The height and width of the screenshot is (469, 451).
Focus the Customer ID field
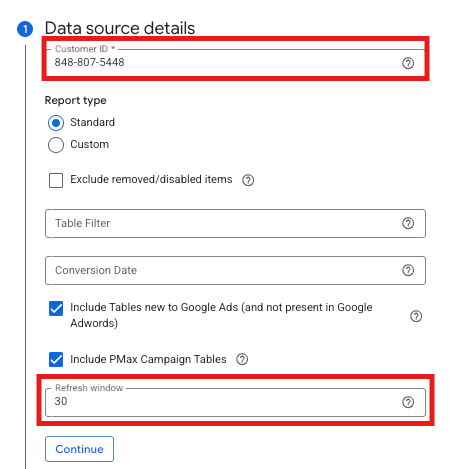pyautogui.click(x=235, y=62)
